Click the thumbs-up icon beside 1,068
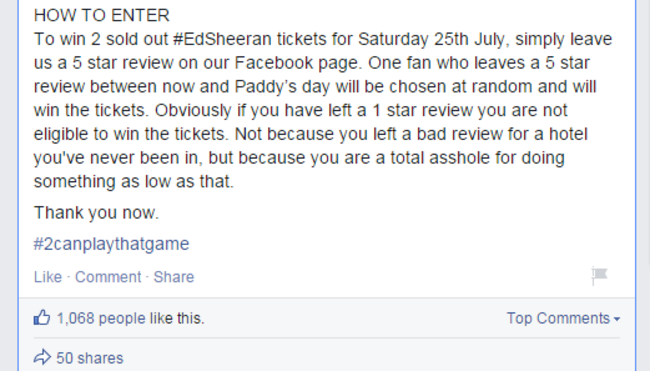 point(42,318)
